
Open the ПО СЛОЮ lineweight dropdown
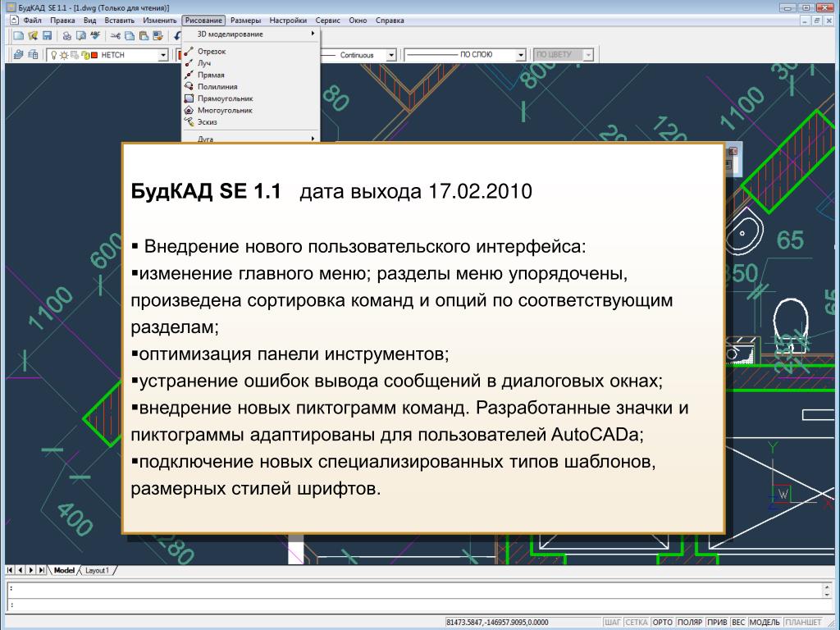click(x=520, y=55)
